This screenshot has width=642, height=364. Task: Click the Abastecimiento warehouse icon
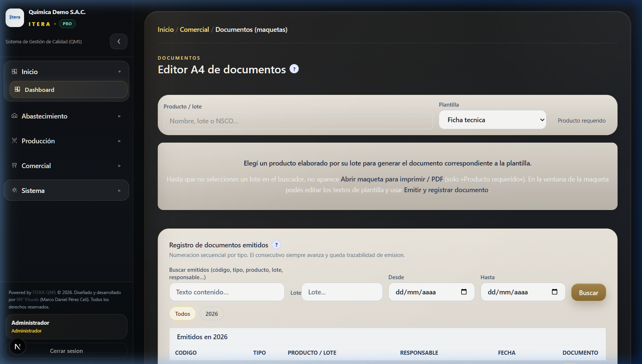click(14, 116)
